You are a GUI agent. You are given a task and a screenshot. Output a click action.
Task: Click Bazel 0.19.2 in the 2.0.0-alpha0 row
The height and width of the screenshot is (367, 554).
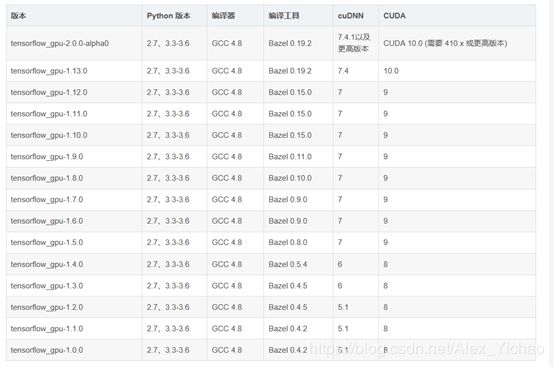pyautogui.click(x=290, y=43)
